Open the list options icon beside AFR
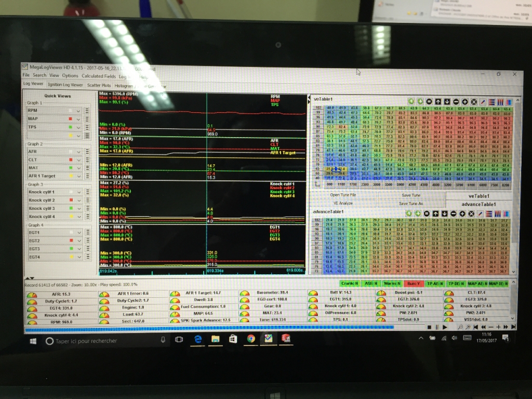Screen dimensions: 532x399 [87, 152]
